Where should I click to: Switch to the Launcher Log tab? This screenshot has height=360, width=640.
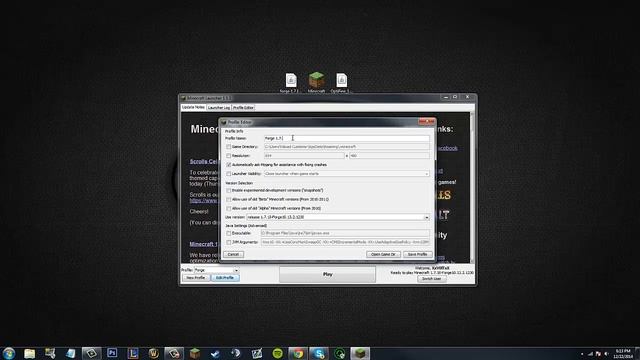click(x=219, y=108)
